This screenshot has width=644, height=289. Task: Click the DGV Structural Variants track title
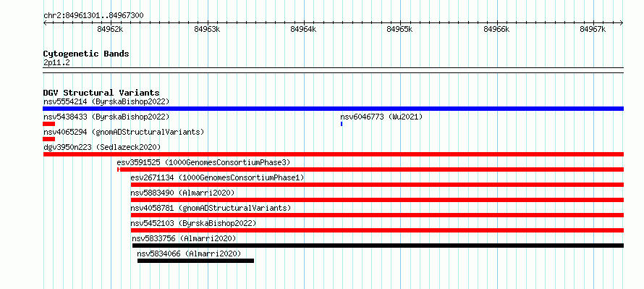(101, 93)
